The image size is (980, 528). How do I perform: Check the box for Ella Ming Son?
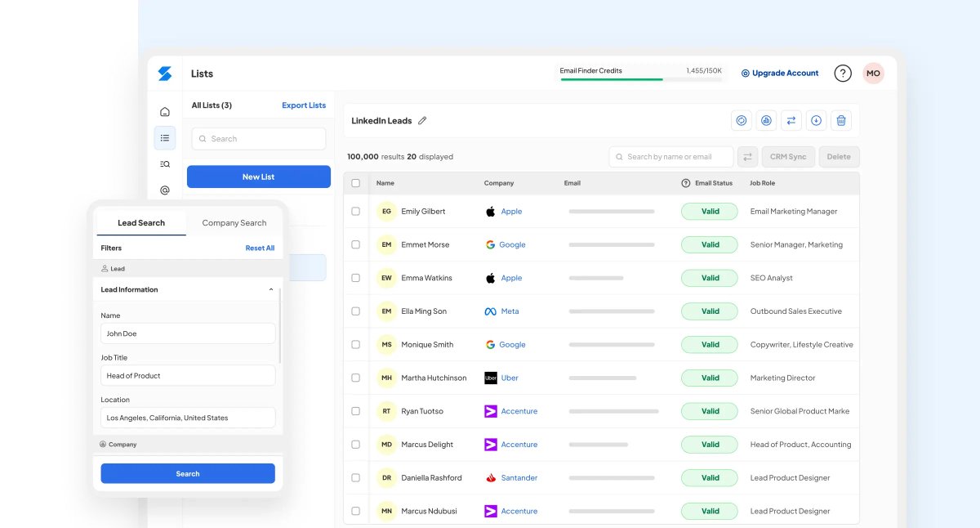click(355, 311)
